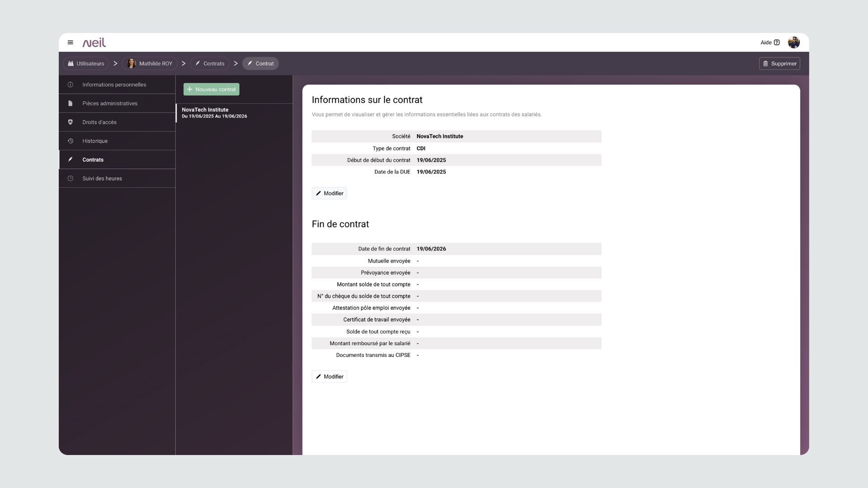868x488 pixels.
Task: Click the pencil icon in Contrats sidebar
Action: [x=71, y=160]
